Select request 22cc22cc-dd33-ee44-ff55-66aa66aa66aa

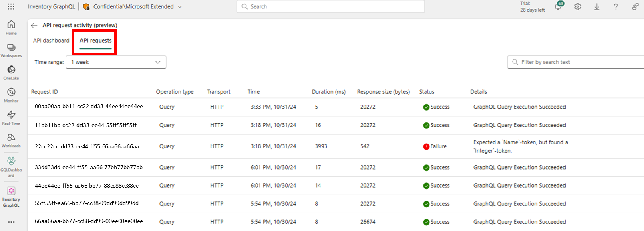click(87, 146)
